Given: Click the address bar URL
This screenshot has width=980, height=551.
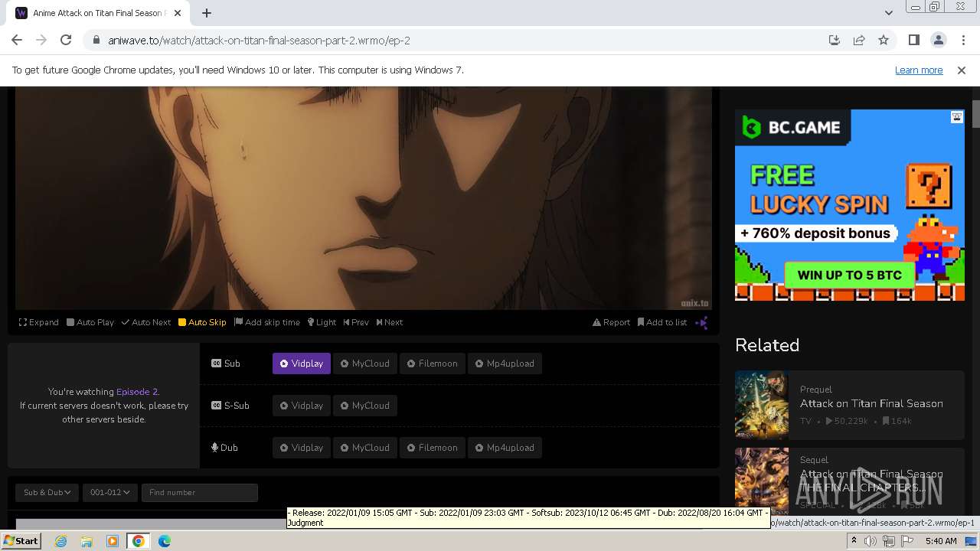Looking at the screenshot, I should click(259, 41).
